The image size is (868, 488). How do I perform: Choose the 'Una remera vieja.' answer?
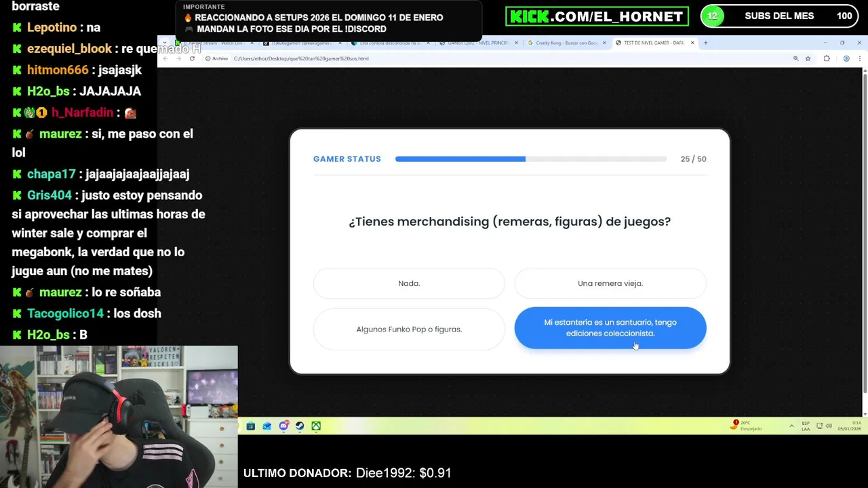[610, 283]
